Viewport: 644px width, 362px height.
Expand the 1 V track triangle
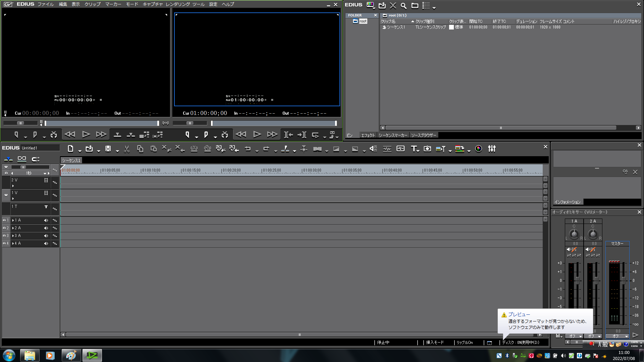[13, 199]
